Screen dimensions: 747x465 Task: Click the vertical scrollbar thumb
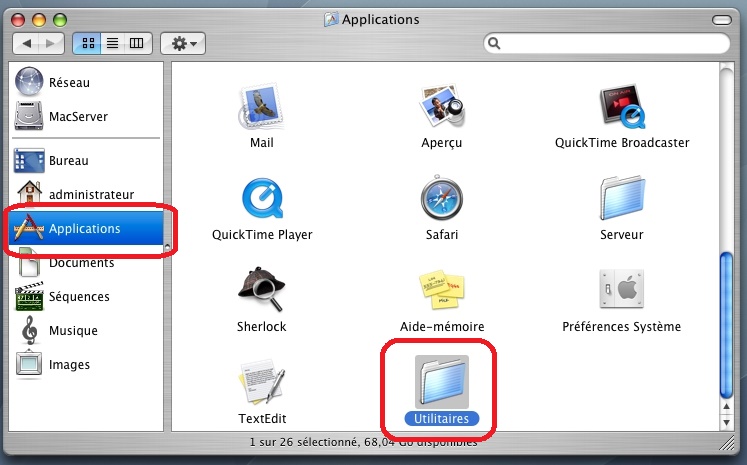pyautogui.click(x=727, y=326)
